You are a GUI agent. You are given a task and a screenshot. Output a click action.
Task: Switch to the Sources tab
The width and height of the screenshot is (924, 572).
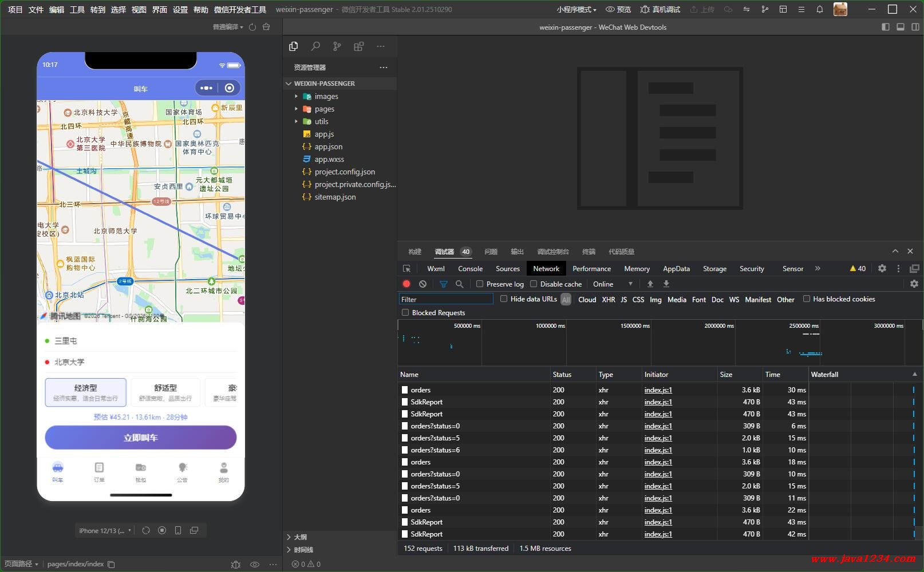pyautogui.click(x=507, y=268)
